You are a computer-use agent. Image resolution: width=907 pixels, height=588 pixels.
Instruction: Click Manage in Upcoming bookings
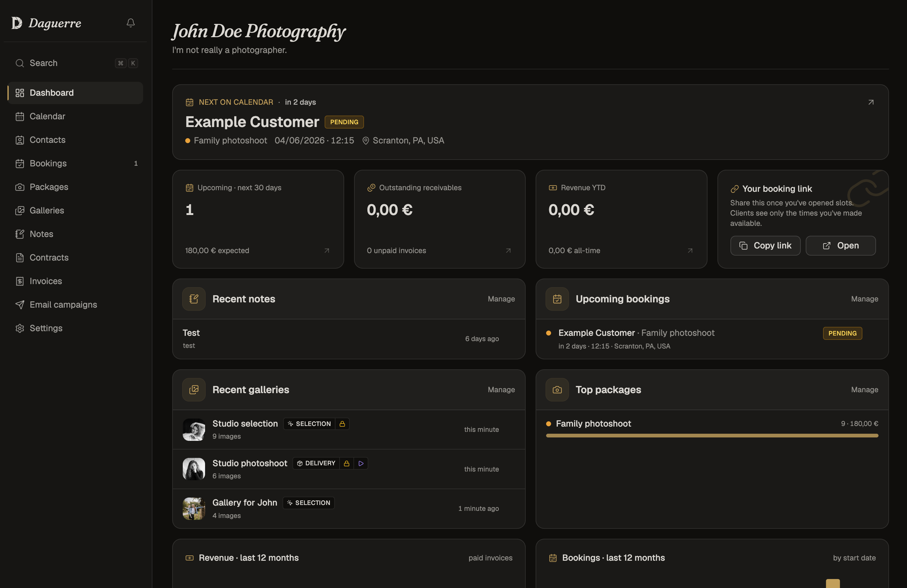pyautogui.click(x=865, y=299)
